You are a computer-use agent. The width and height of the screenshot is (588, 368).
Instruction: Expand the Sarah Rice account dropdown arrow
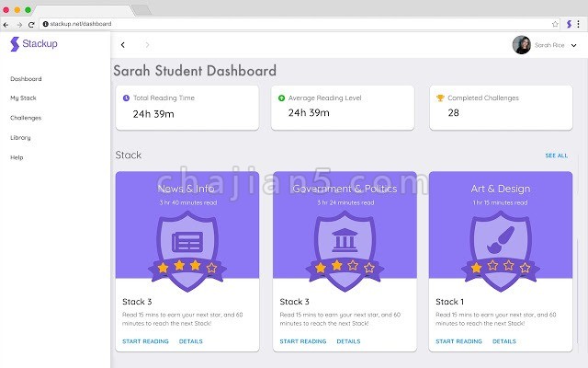point(573,45)
